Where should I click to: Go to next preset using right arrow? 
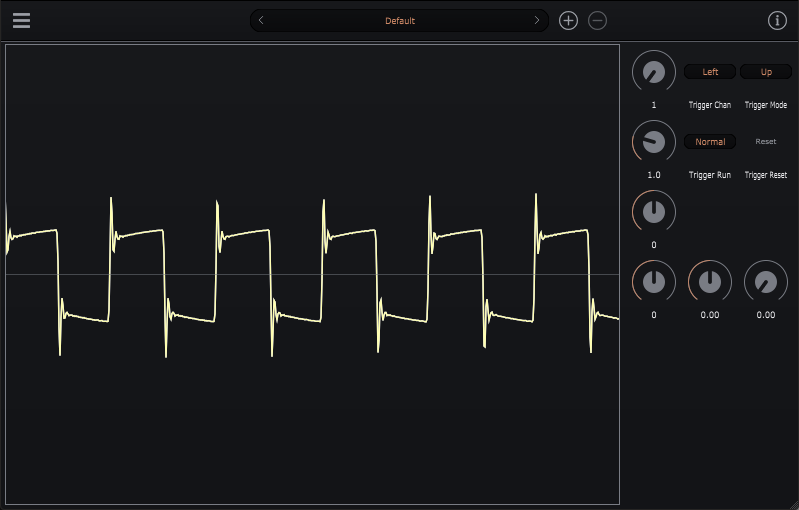click(537, 20)
